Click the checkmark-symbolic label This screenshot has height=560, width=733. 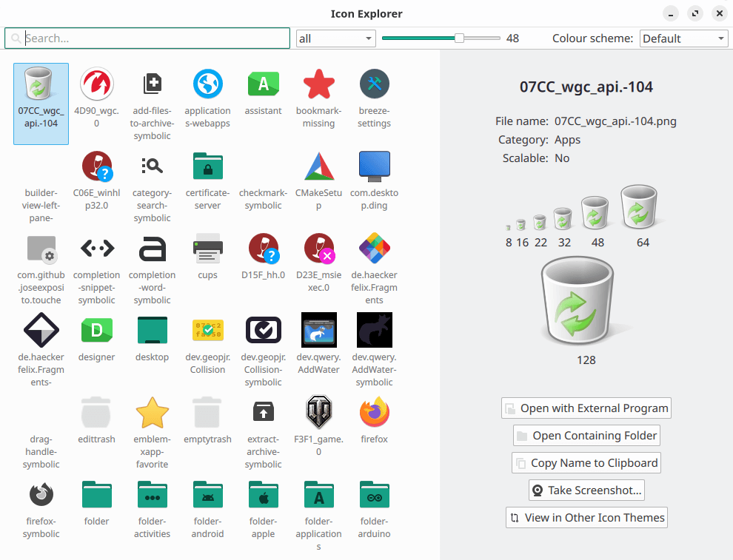[263, 199]
